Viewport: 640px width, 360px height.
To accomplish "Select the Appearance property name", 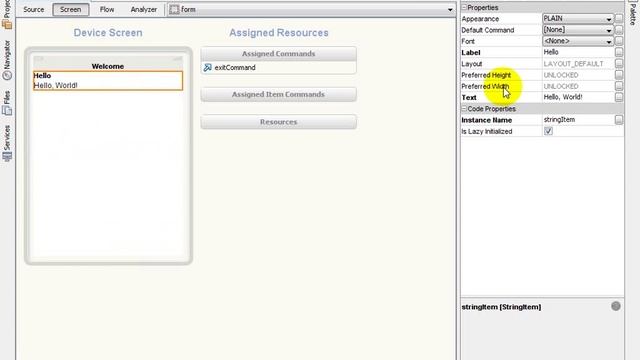I will [x=480, y=19].
